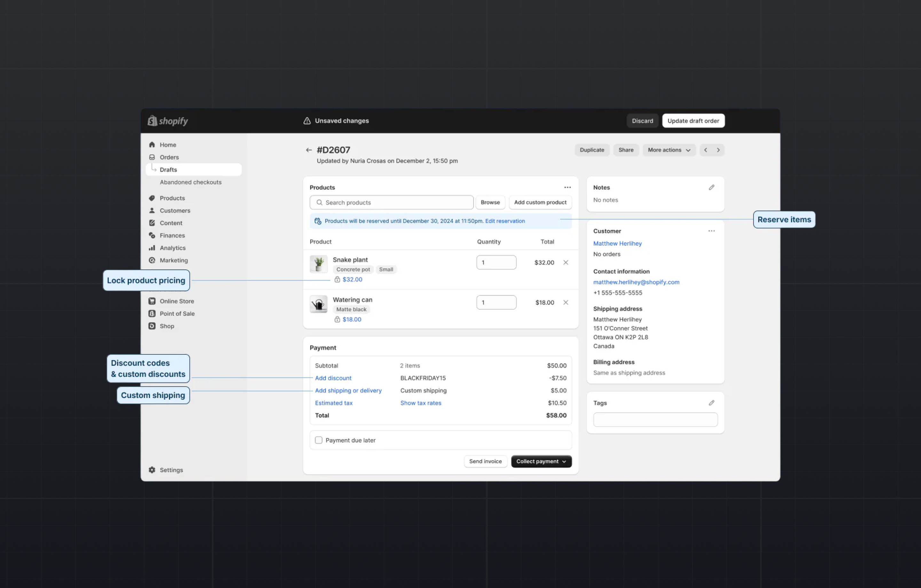Viewport: 921px width, 588px height.
Task: Click the Online Store icon
Action: (x=152, y=301)
